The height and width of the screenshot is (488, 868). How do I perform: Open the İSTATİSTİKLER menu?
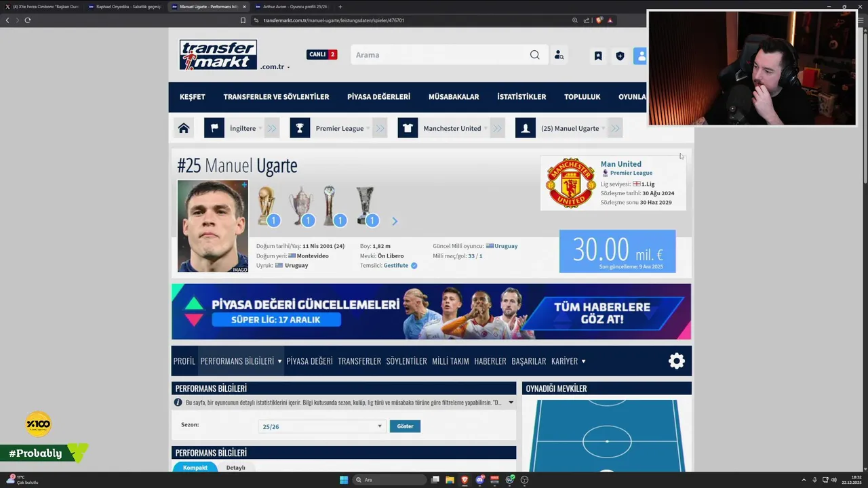tap(521, 97)
